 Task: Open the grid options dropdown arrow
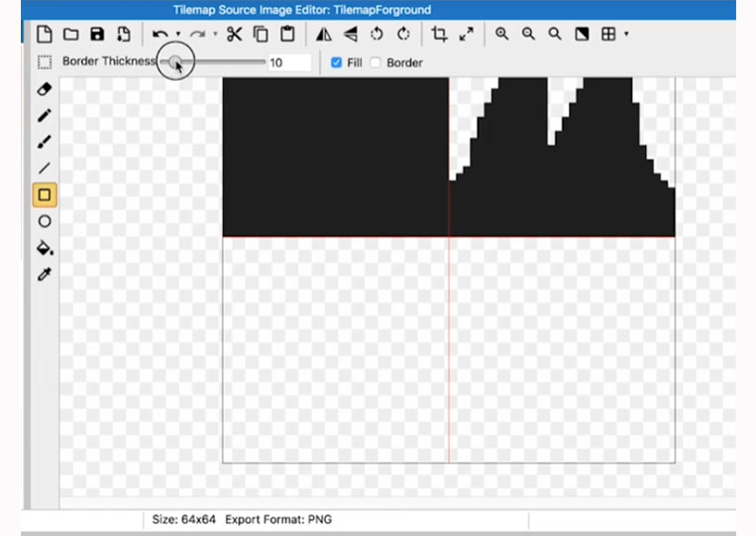pos(626,34)
